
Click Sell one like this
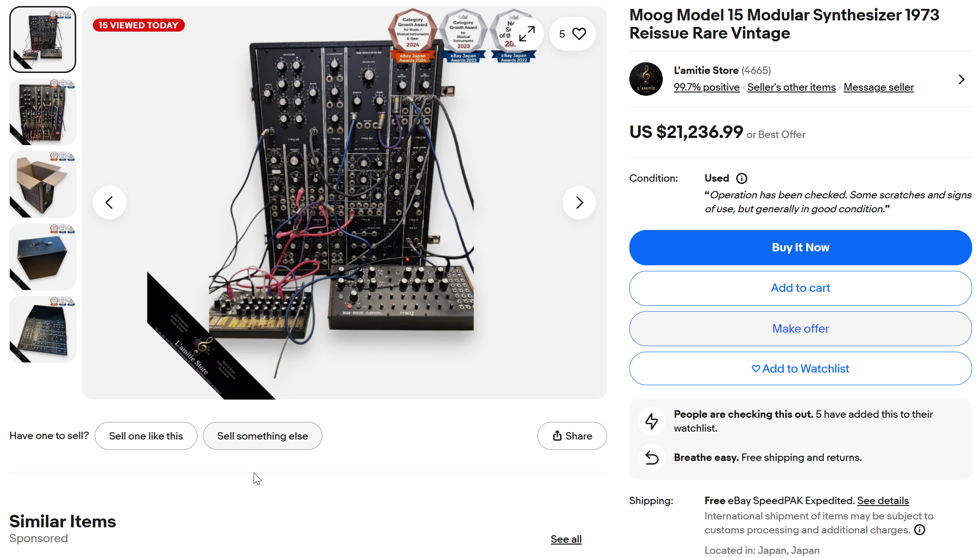coord(146,436)
